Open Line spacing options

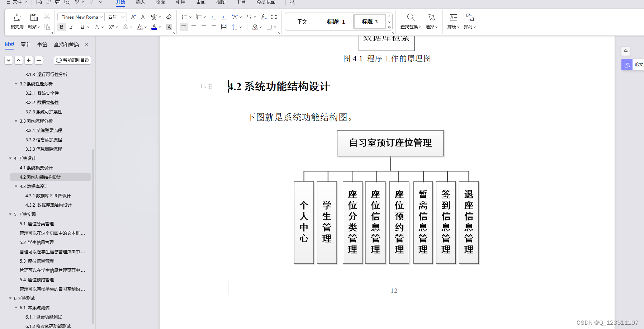point(235,27)
